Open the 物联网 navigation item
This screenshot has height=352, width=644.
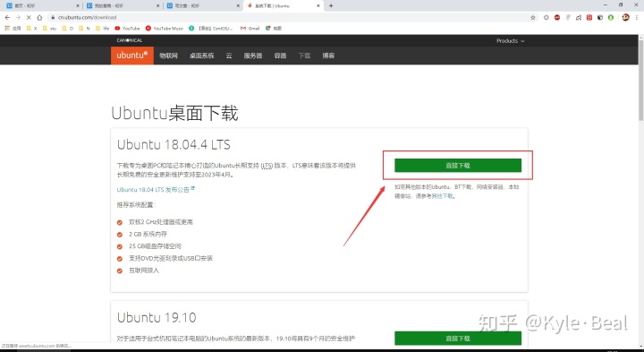(168, 56)
